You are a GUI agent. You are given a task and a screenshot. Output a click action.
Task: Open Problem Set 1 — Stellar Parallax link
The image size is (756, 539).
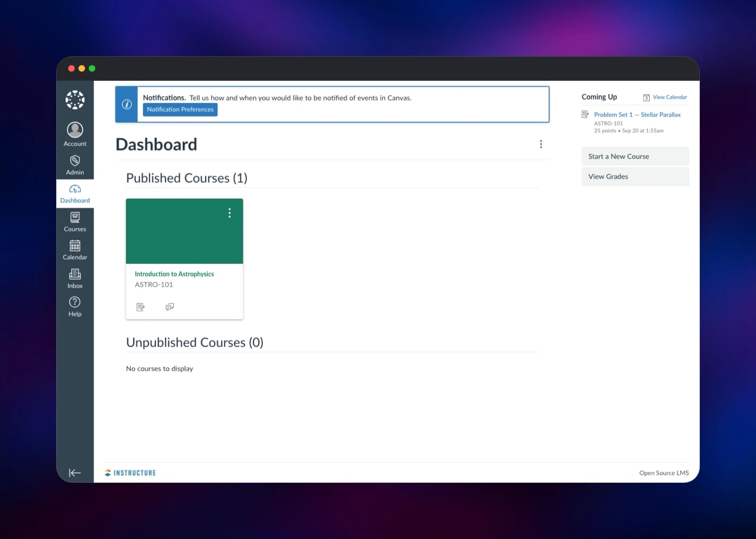pos(637,115)
